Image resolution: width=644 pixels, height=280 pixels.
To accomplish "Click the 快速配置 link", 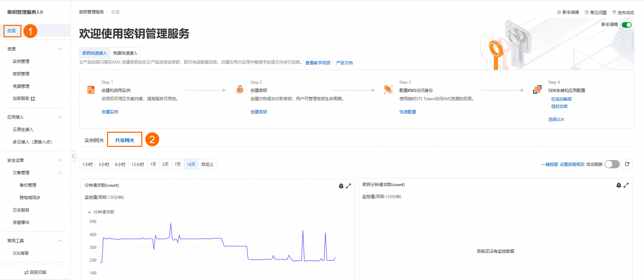I will point(408,112).
